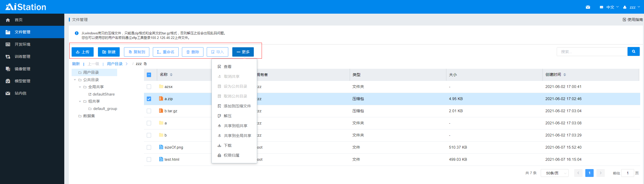This screenshot has width=644, height=184.
Task: Select 下载 in the dropdown menu
Action: [x=227, y=145]
